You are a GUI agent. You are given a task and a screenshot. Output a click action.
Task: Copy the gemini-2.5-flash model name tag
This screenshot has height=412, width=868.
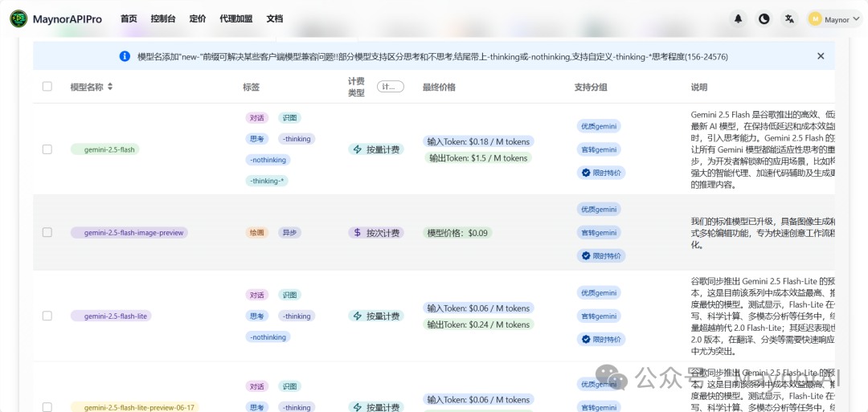(105, 149)
